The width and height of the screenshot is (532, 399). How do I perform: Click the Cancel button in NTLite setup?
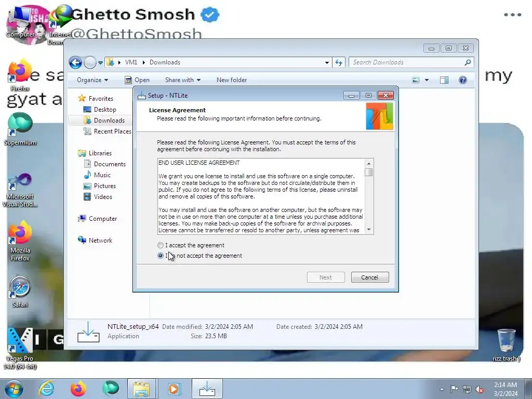(370, 277)
